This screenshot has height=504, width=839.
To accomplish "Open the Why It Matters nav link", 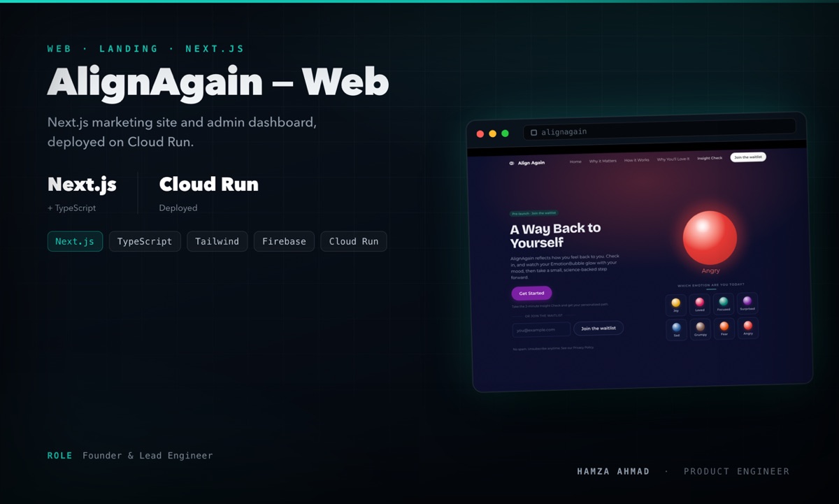I will click(x=603, y=161).
